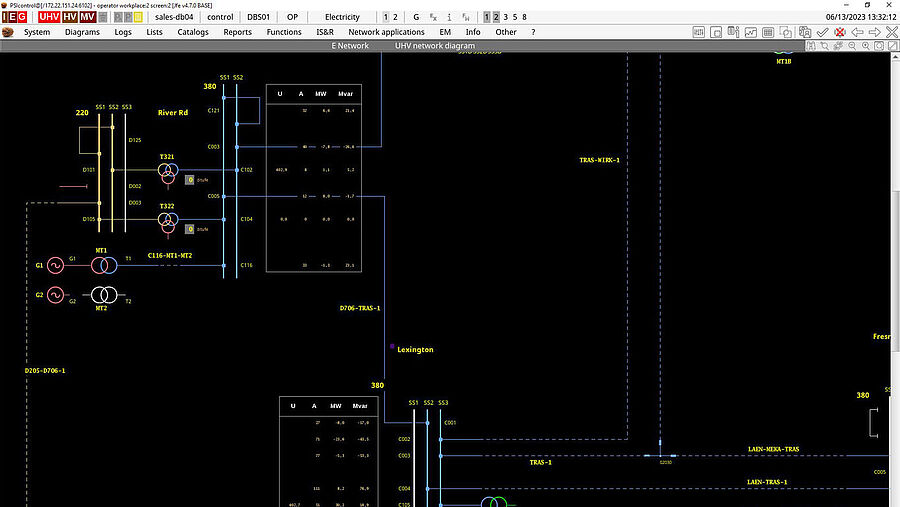Click the PSIcontrol logo beside System menu
The width and height of the screenshot is (900, 507).
7,32
